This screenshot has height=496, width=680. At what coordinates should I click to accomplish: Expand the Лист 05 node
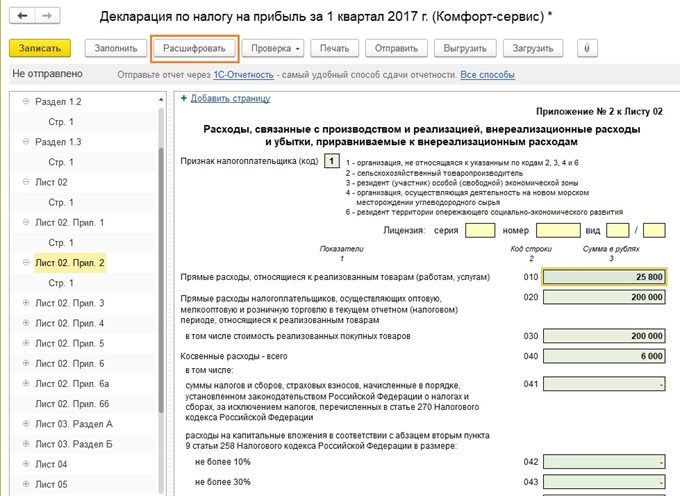26,484
